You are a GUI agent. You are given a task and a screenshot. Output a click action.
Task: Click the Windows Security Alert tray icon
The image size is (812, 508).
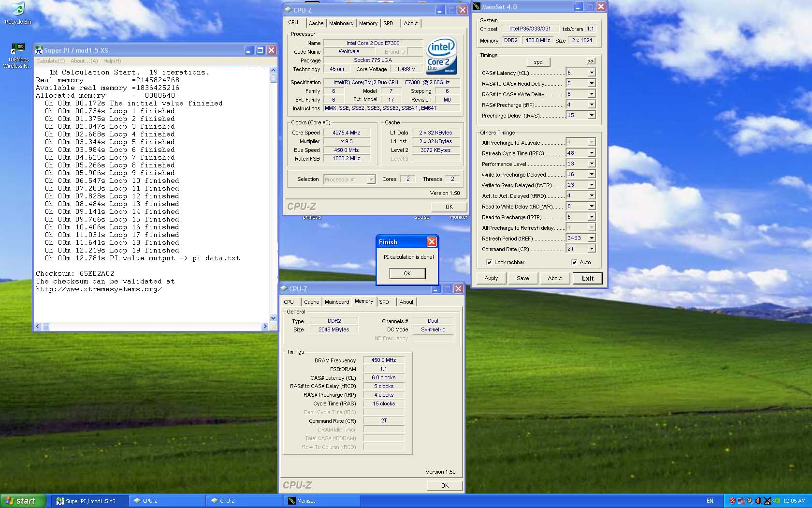tap(732, 501)
